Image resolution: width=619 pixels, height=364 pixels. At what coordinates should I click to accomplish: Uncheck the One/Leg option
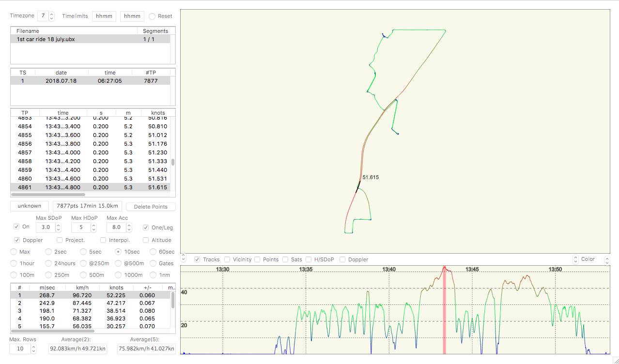[146, 227]
